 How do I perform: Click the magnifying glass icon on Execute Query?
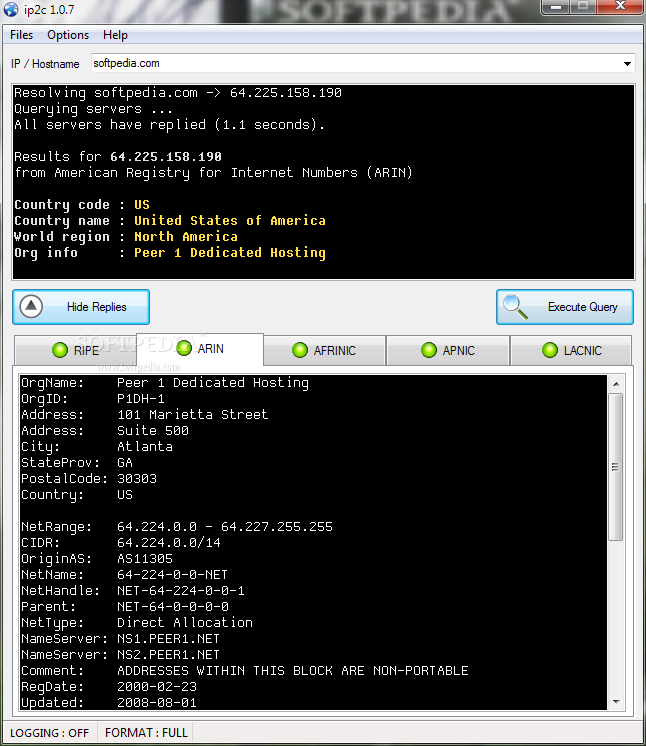coord(515,307)
